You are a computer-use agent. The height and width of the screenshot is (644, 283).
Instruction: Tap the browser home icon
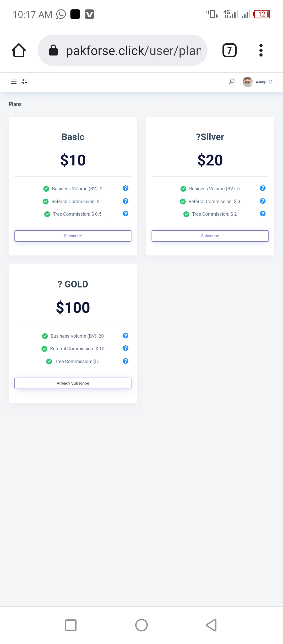pyautogui.click(x=19, y=50)
